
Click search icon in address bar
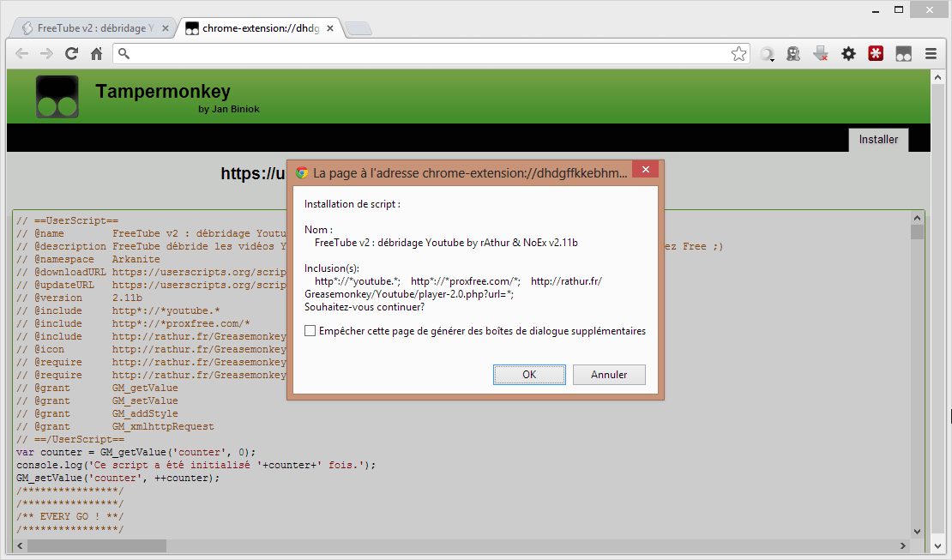point(124,53)
